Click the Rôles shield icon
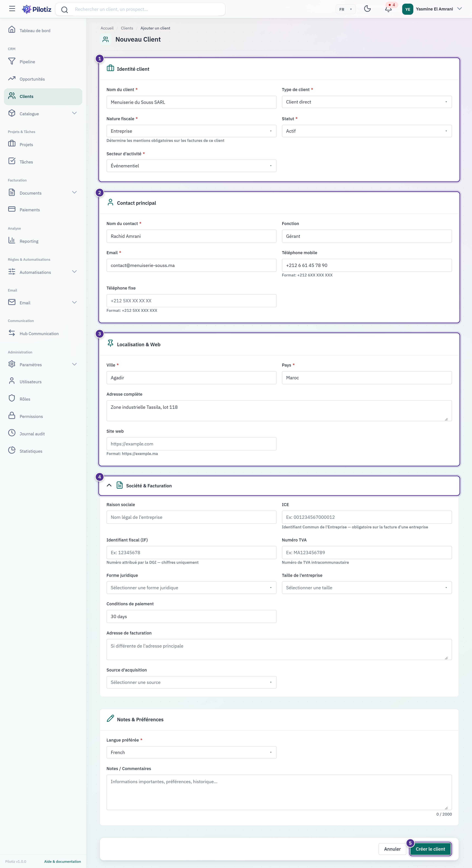472x868 pixels. click(12, 398)
